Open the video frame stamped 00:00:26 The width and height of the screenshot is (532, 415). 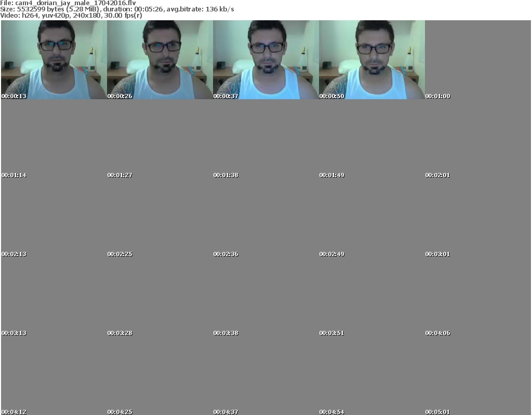(160, 60)
